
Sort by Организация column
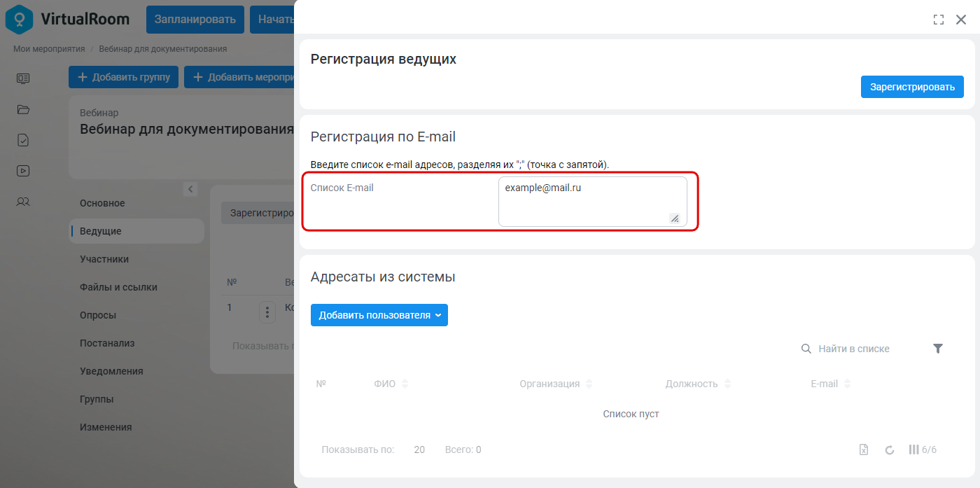[556, 384]
